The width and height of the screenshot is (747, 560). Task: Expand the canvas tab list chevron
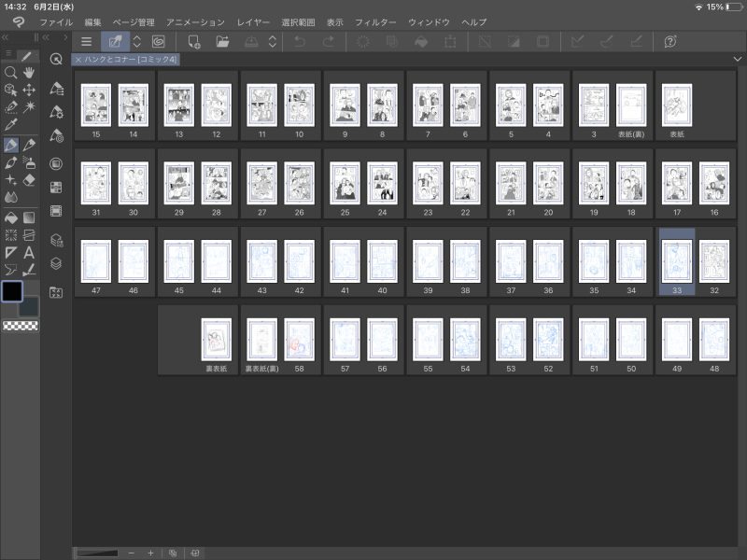[738, 59]
